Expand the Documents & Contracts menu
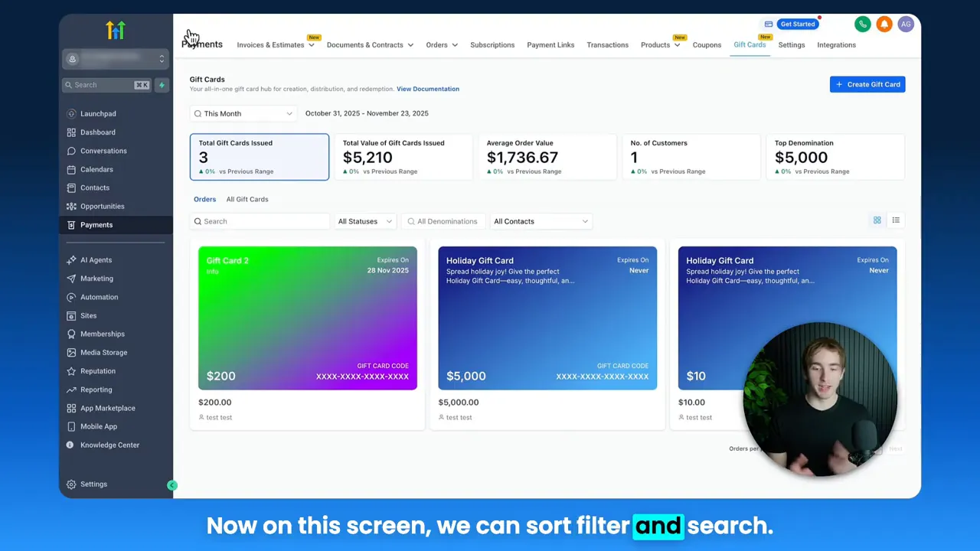Viewport: 980px width, 551px height. [370, 45]
